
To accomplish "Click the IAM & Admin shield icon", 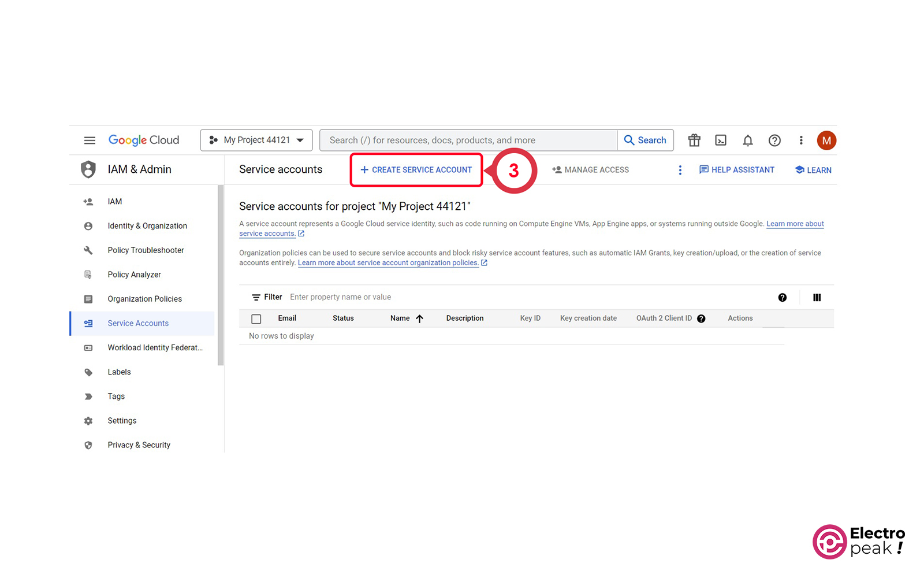I will coord(88,169).
